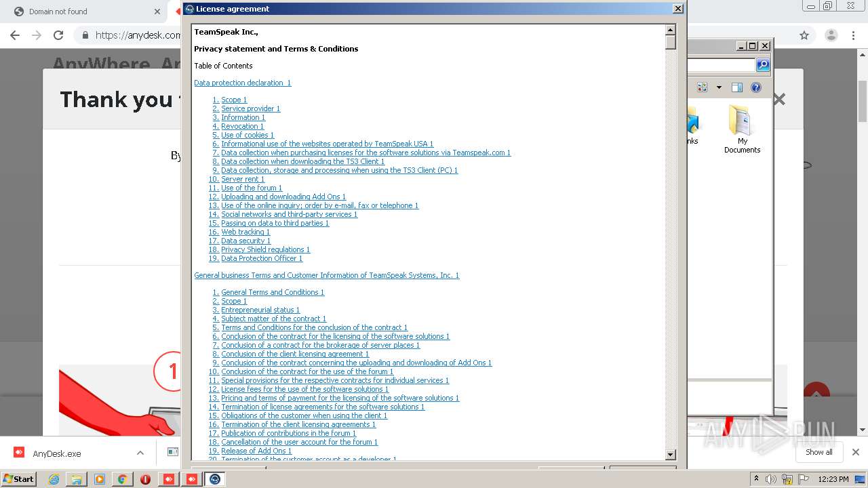Open 'Server rent 1' link
Viewport: 868px width, 488px height.
coord(243,179)
